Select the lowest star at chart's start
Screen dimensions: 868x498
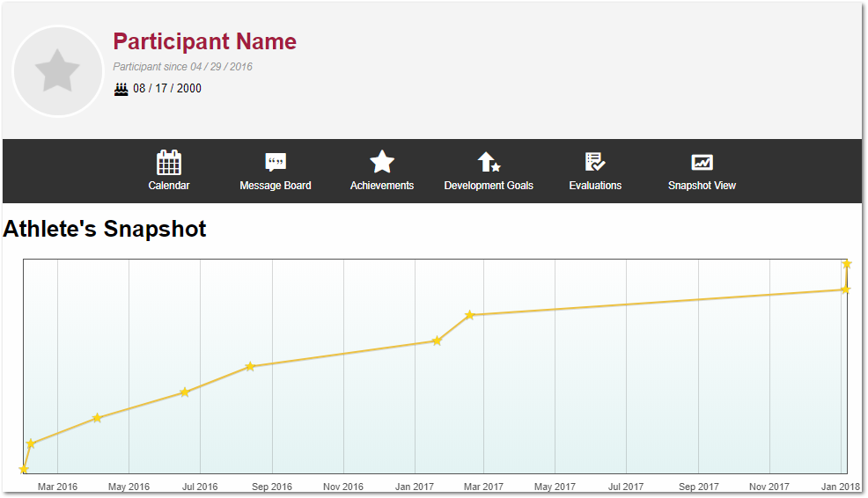24,470
